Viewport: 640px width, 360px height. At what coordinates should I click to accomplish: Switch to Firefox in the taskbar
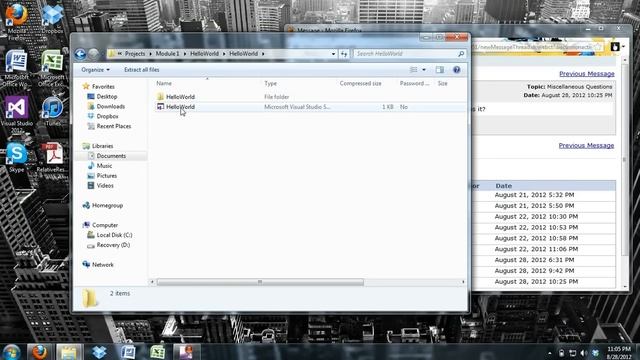pos(40,351)
